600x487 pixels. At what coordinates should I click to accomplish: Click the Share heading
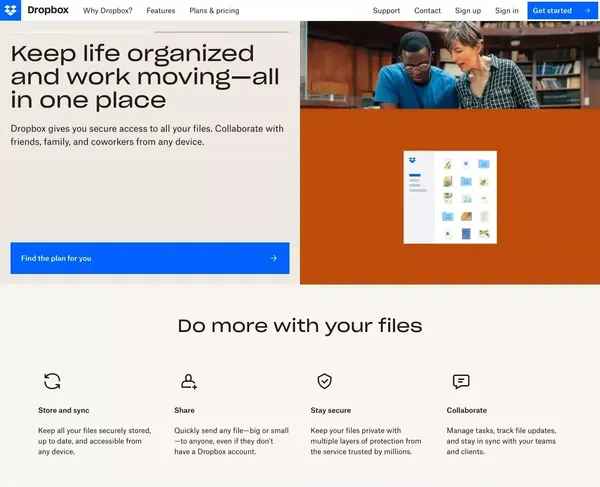click(184, 410)
